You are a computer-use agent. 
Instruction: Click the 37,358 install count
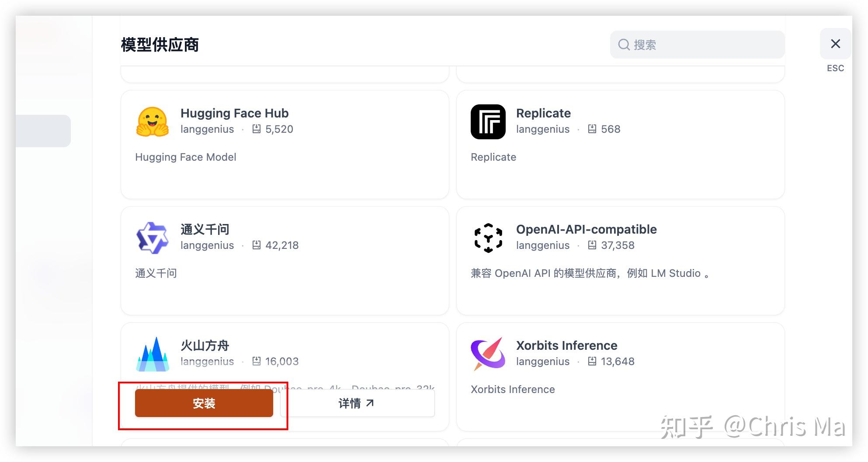pos(618,245)
